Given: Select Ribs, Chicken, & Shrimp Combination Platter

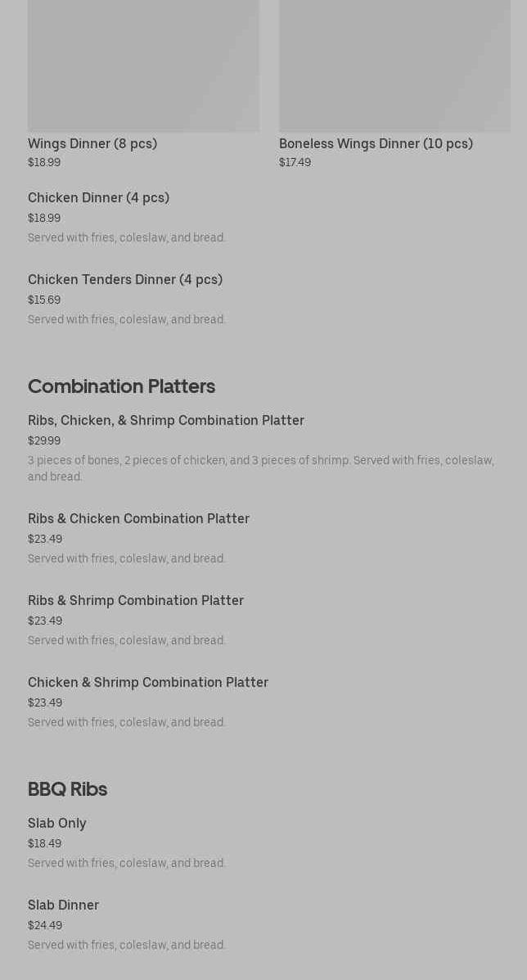Looking at the screenshot, I should [166, 421].
